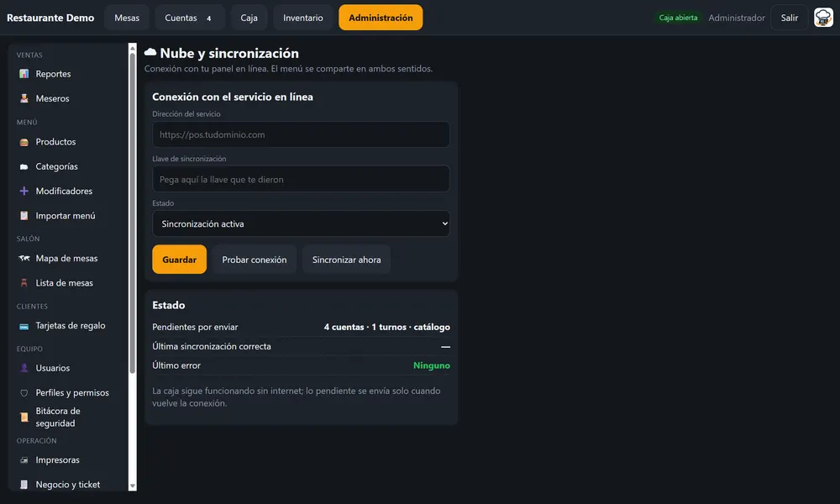840x504 pixels.
Task: Click the Categorías folder icon
Action: (24, 166)
